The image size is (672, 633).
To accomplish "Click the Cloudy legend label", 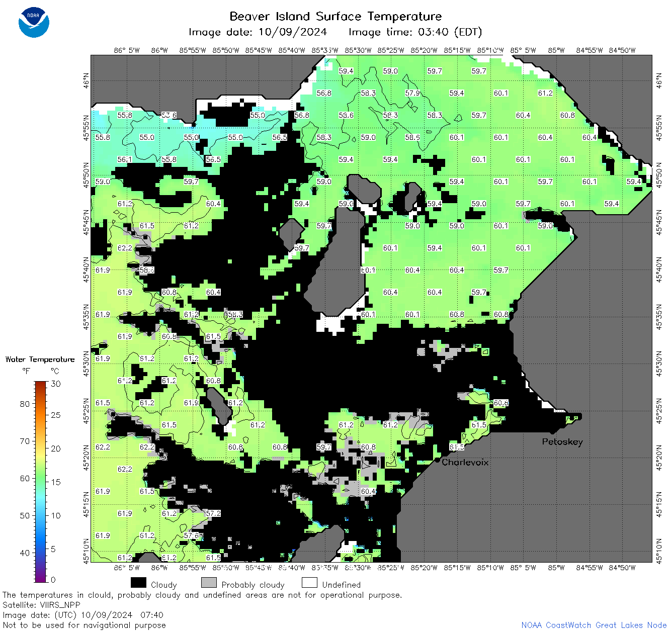I will click(x=163, y=585).
